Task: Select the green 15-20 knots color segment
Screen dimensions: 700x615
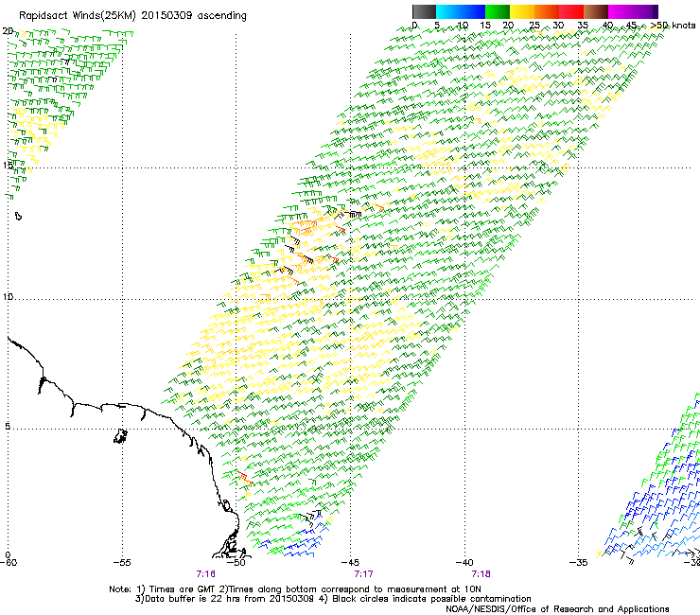Action: click(x=498, y=11)
